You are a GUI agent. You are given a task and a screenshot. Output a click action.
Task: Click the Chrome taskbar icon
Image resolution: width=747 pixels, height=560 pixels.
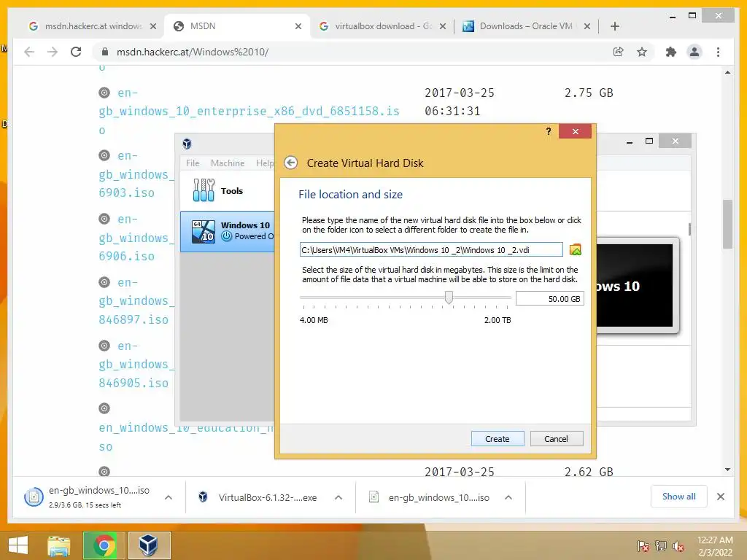point(104,545)
